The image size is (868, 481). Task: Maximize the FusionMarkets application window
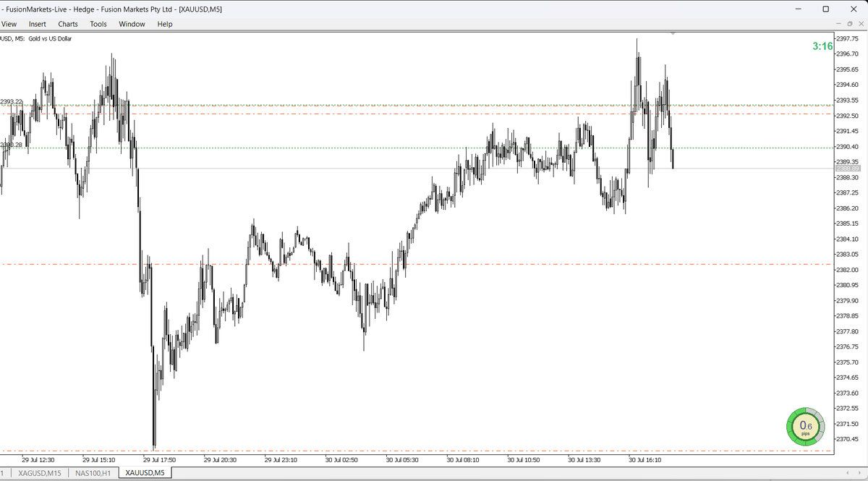(x=826, y=9)
